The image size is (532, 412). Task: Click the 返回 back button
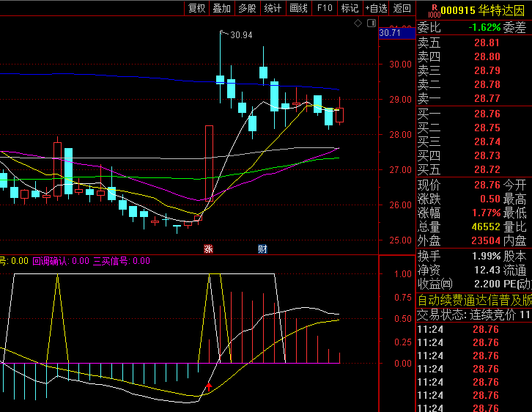point(402,8)
